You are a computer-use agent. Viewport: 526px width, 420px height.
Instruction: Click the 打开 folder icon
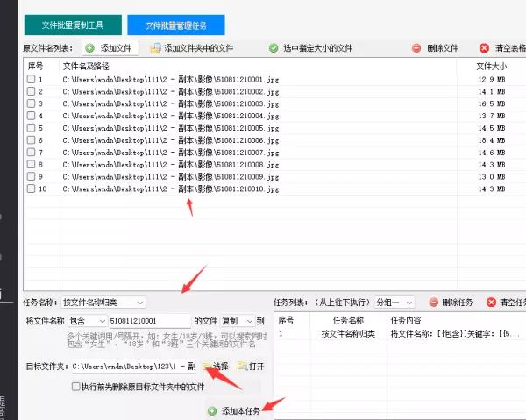tap(242, 366)
